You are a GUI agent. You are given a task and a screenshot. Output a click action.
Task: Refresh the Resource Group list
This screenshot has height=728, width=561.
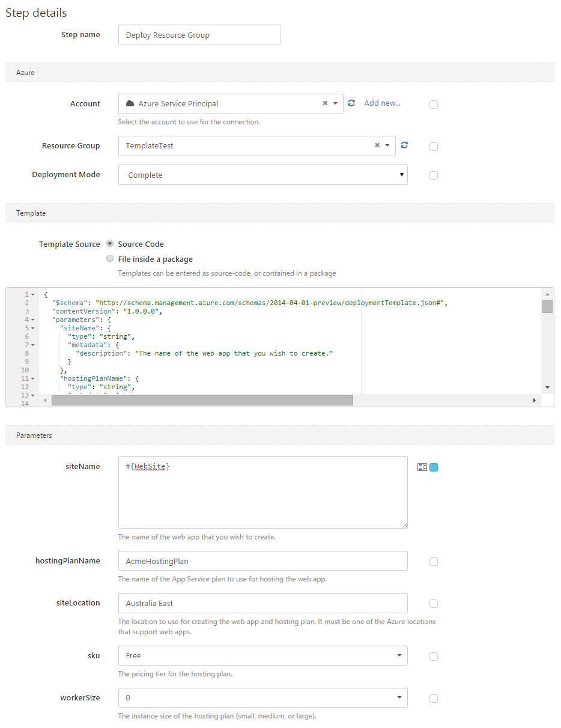[404, 145]
